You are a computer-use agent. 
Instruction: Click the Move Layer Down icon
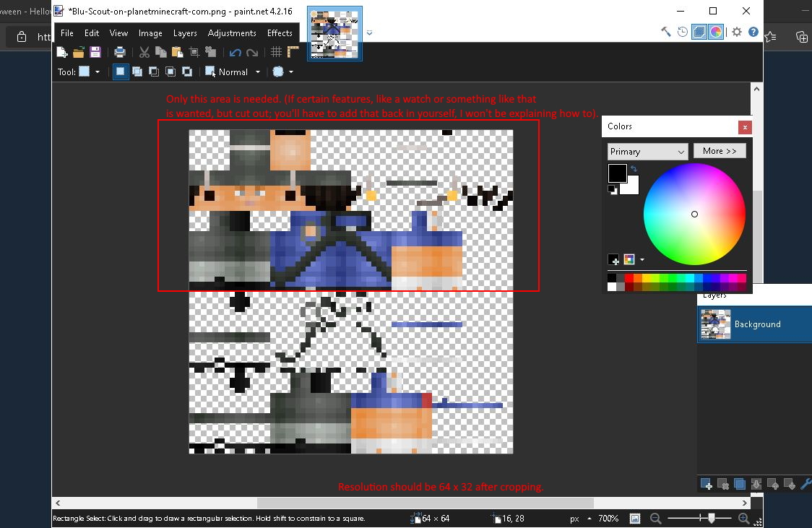tap(789, 485)
